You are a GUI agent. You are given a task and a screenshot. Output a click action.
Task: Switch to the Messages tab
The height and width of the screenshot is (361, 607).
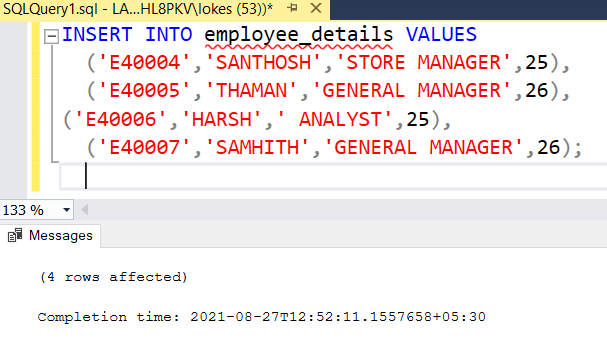coord(50,235)
